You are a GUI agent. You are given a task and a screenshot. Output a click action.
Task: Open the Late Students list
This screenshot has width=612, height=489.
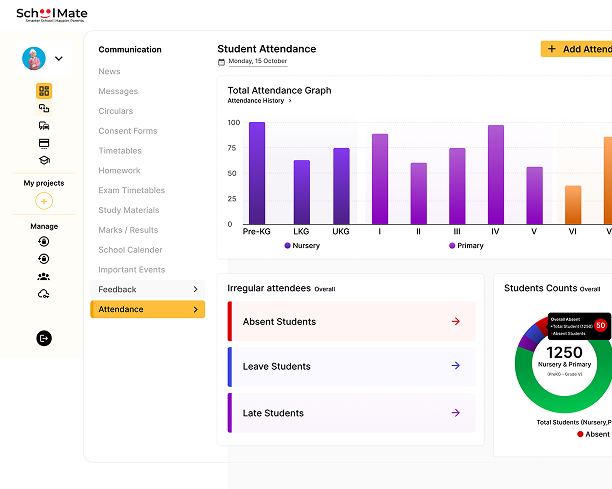351,413
